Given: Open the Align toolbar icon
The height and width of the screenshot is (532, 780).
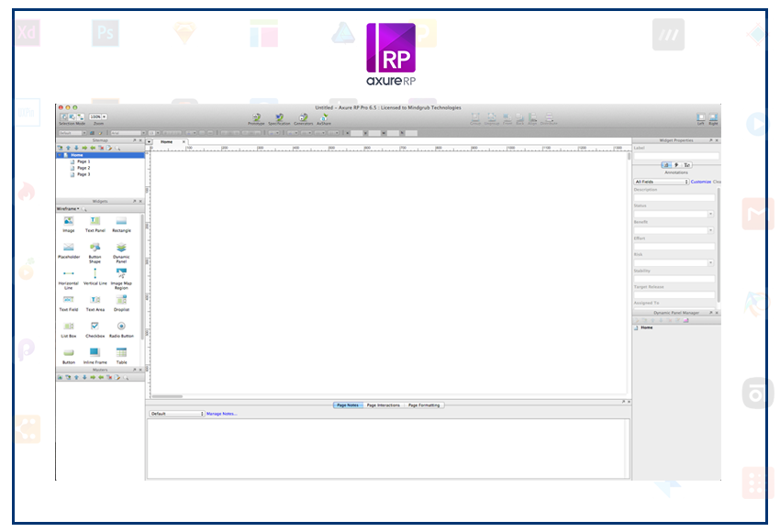Looking at the screenshot, I should pos(532,119).
